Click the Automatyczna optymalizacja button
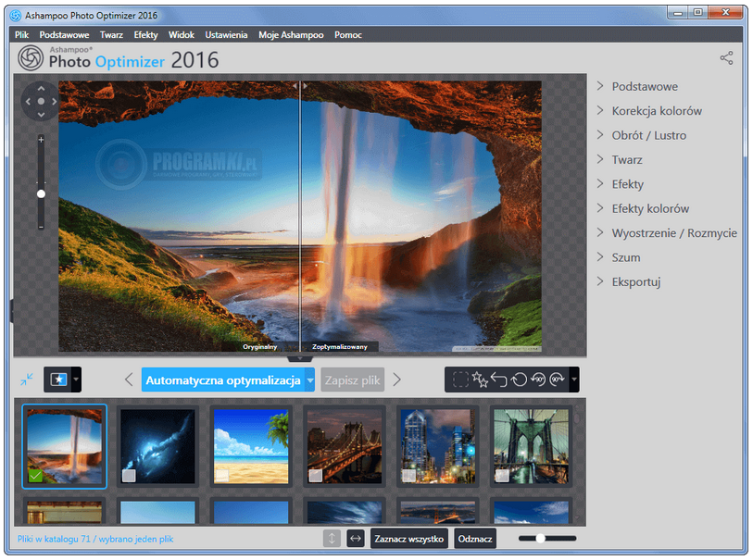 (x=223, y=380)
